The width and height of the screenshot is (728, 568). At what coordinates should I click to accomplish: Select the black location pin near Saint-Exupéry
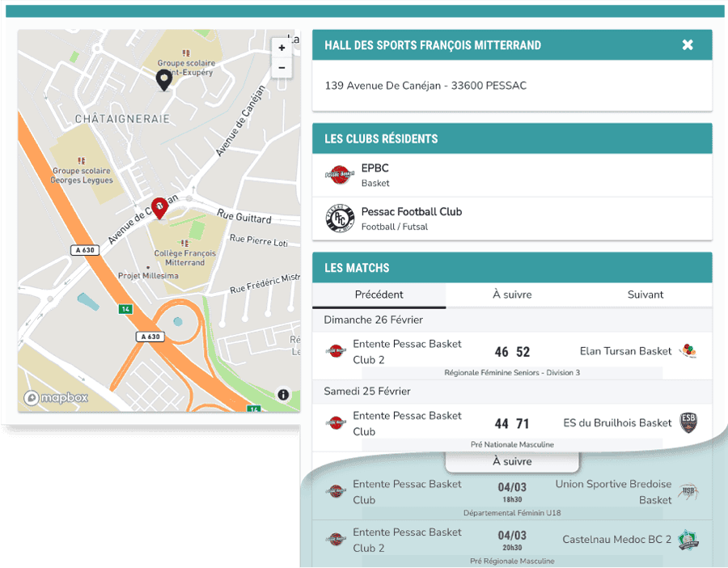click(x=163, y=79)
